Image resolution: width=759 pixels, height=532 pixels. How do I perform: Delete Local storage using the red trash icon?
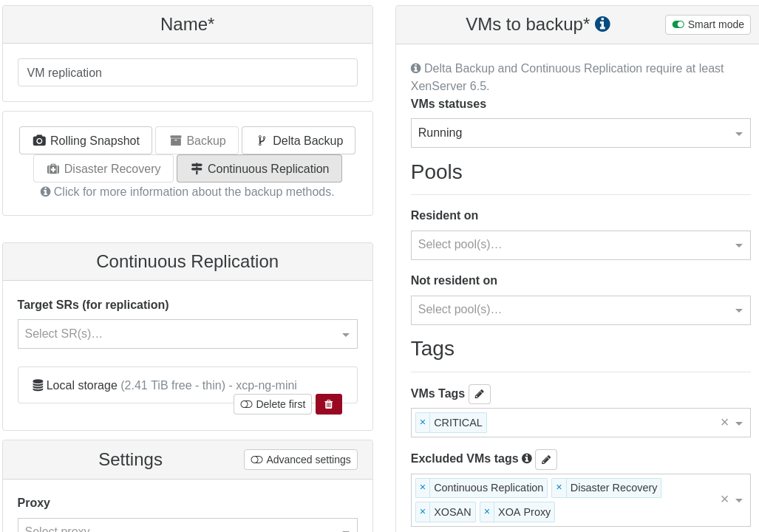(328, 404)
